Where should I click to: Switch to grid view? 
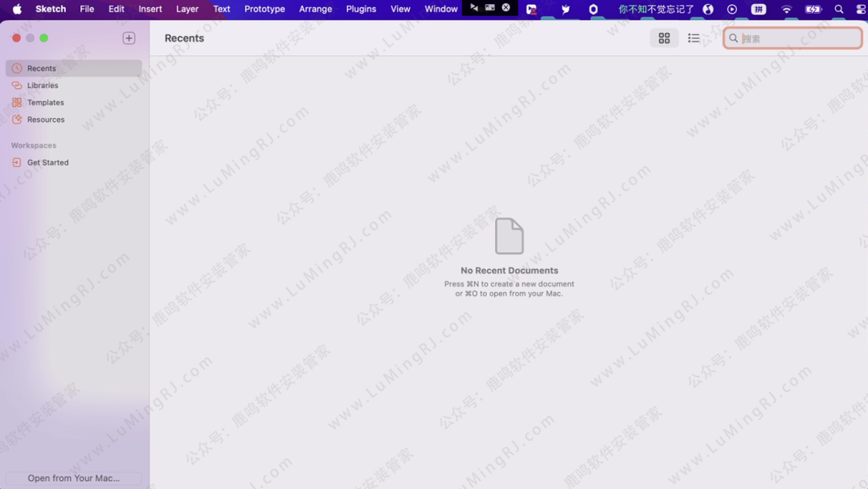(x=664, y=38)
